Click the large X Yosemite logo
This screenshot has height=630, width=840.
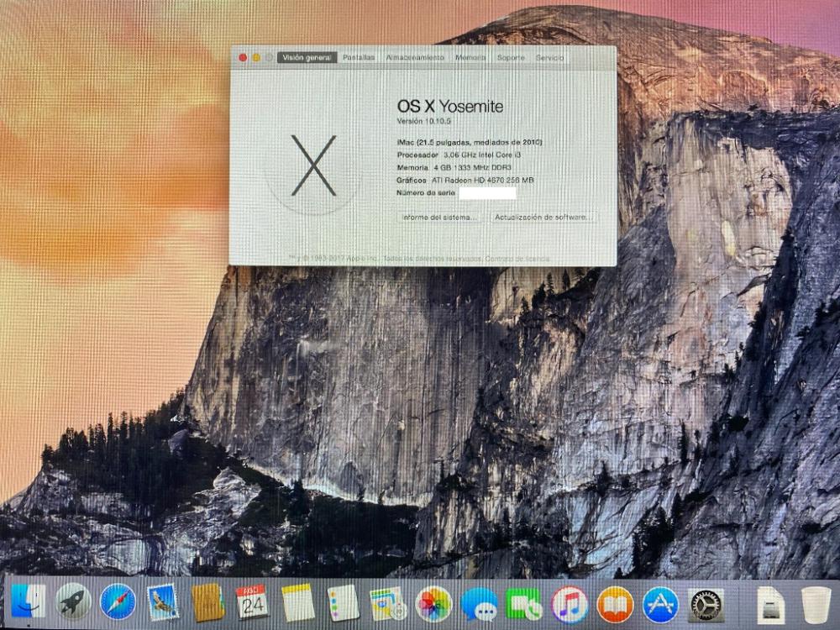pyautogui.click(x=314, y=165)
